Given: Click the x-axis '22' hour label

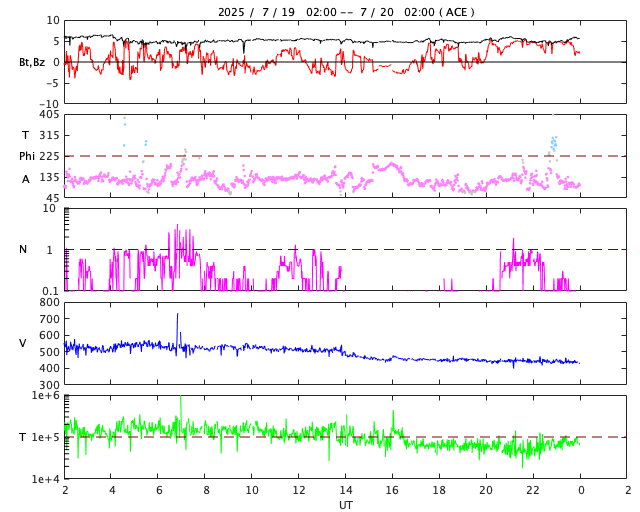Looking at the screenshot, I should [533, 490].
